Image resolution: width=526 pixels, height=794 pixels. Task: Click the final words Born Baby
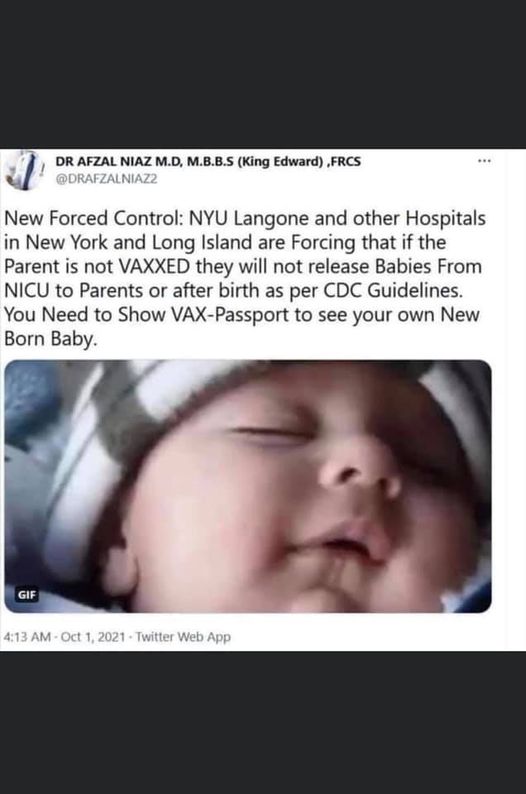(x=50, y=339)
